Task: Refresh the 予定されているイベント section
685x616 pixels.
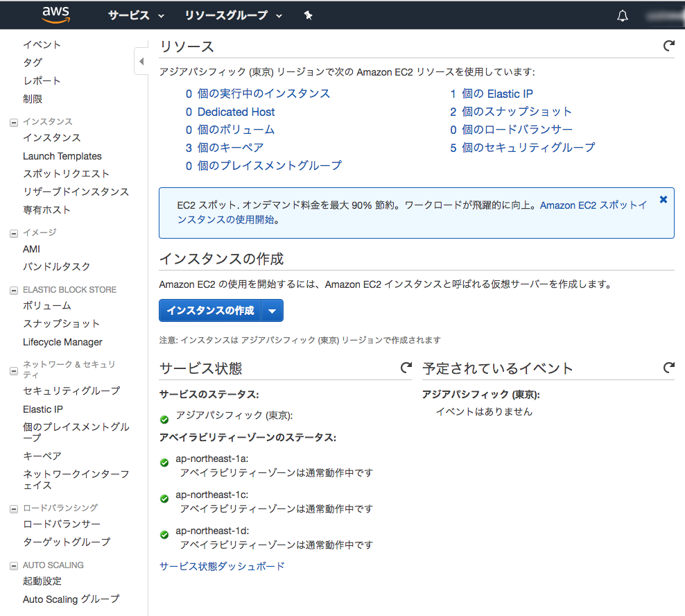Action: click(x=669, y=368)
